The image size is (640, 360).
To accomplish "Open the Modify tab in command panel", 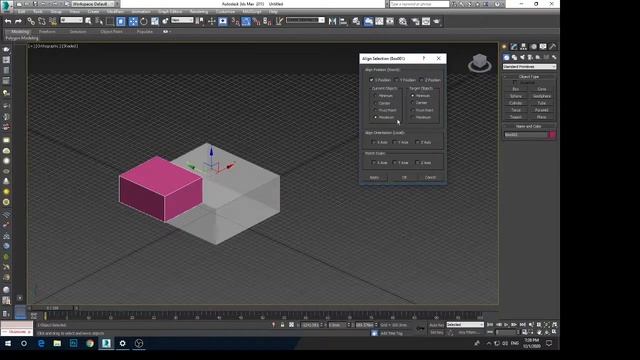I will [514, 47].
